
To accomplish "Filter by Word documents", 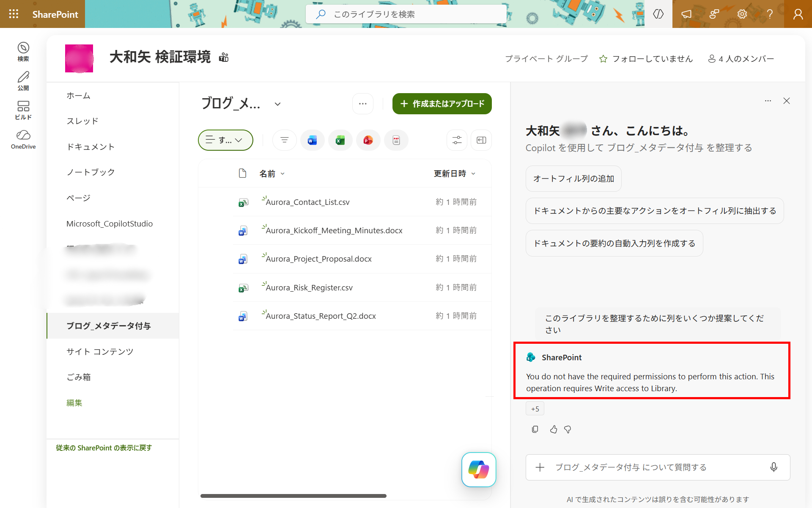I will pos(312,140).
